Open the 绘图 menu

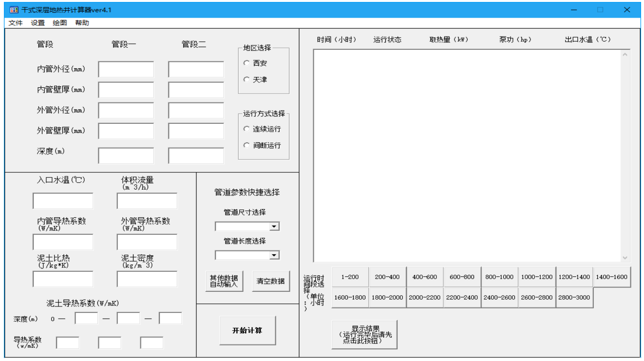(x=60, y=23)
